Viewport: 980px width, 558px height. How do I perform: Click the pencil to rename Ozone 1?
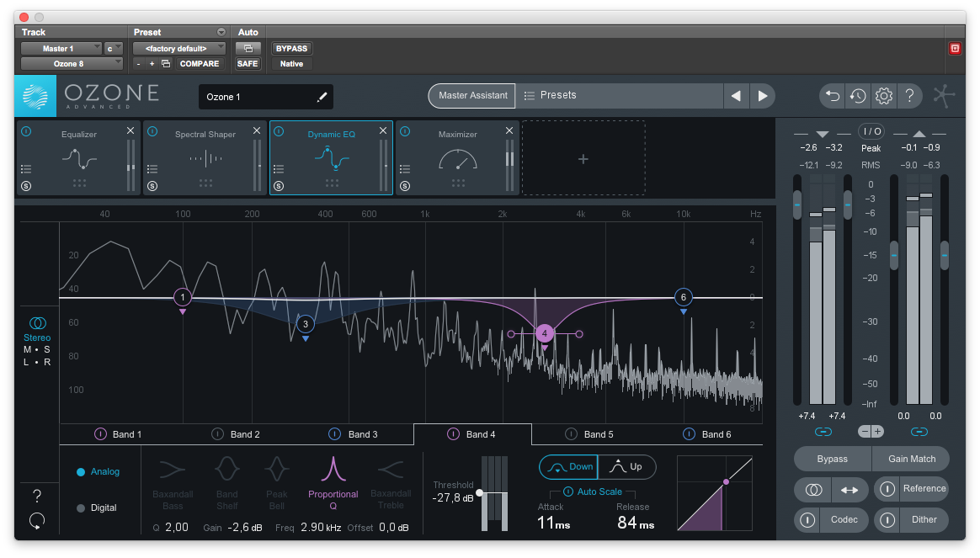[x=322, y=97]
